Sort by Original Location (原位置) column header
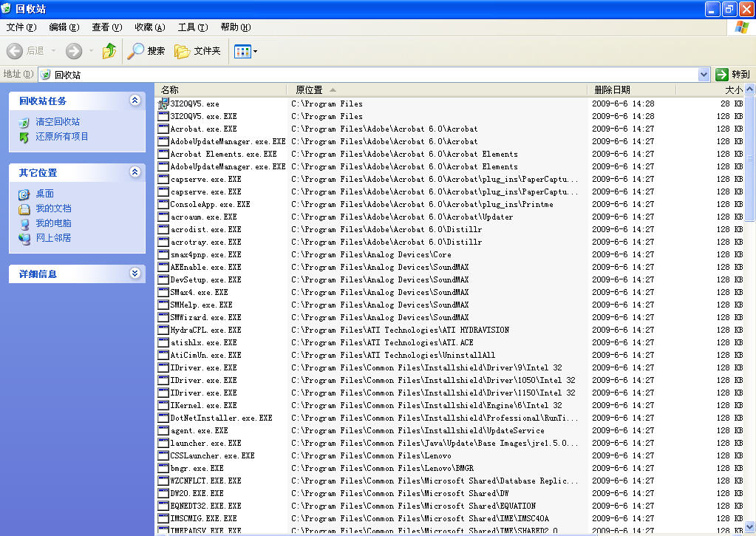 coord(437,89)
